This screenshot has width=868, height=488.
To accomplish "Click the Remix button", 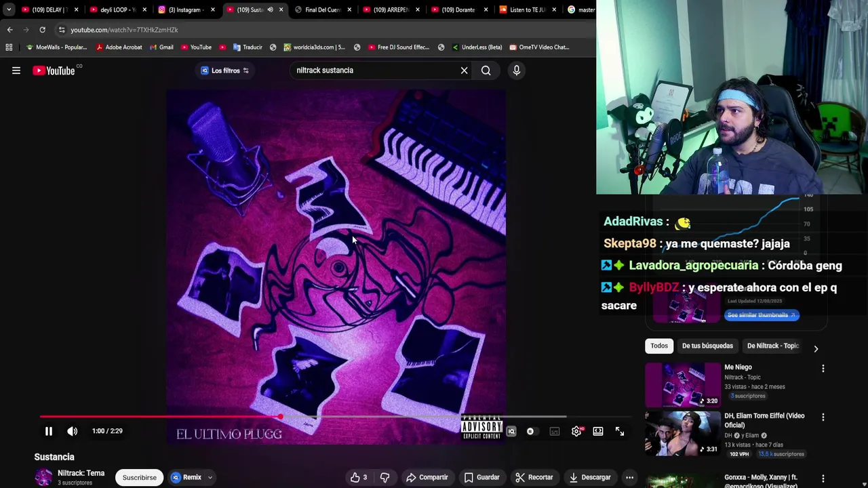I will (186, 477).
